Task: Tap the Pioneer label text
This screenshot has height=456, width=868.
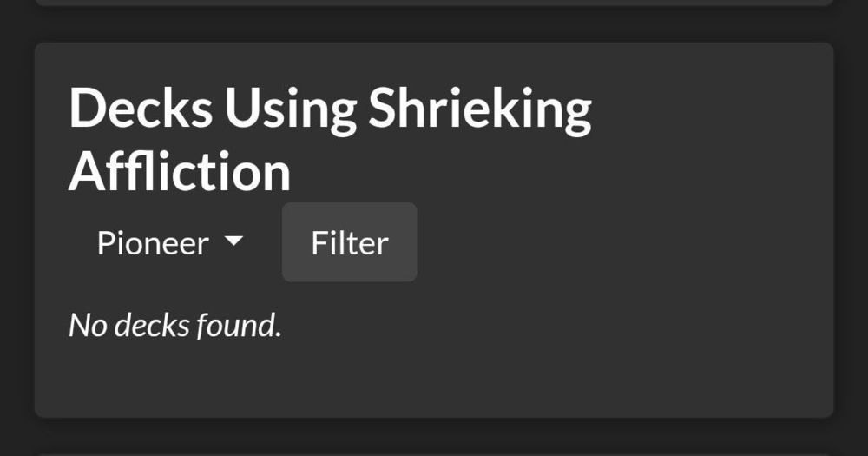Action: (153, 242)
